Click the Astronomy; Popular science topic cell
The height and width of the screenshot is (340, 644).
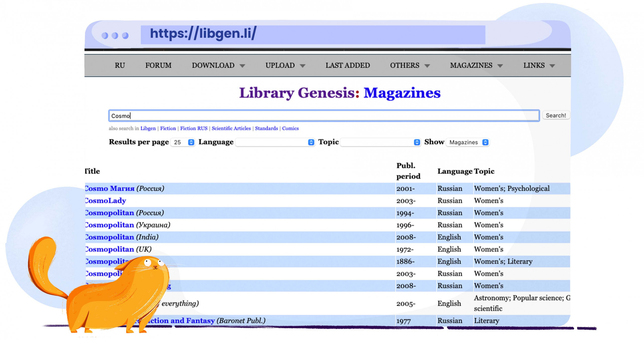point(522,303)
